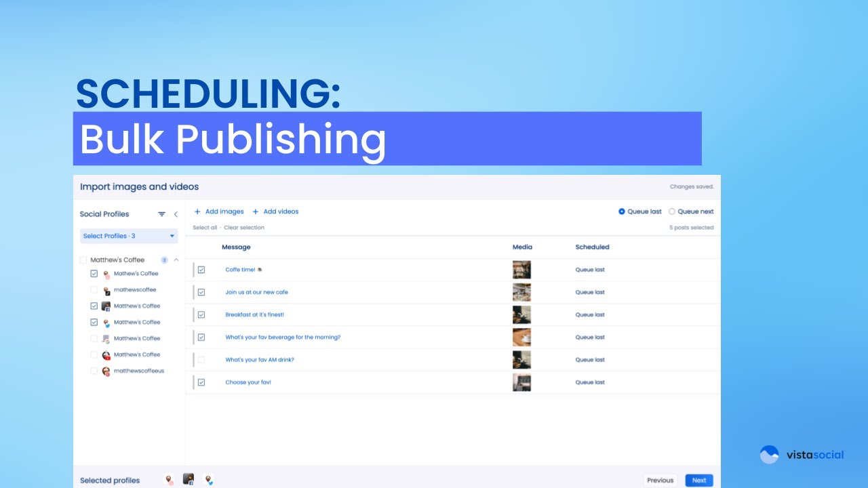868x488 pixels.
Task: Uncheck the 'Coffe time!' post
Action: click(x=201, y=269)
